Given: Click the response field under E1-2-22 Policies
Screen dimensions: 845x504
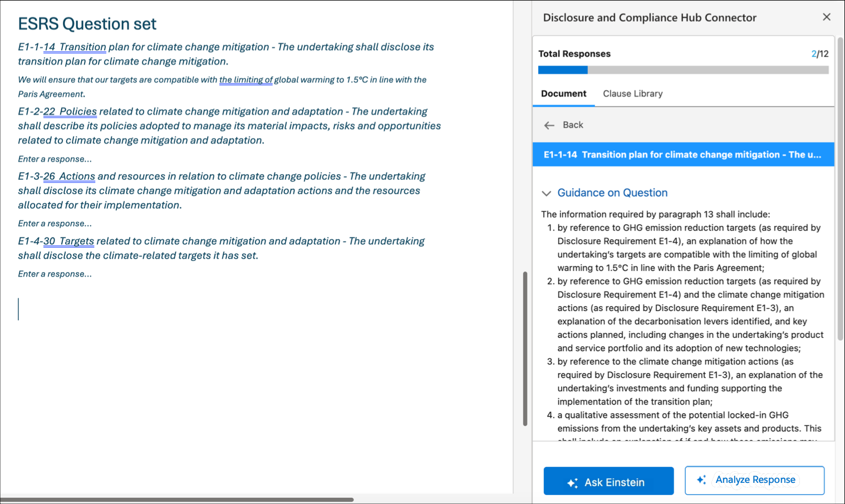Looking at the screenshot, I should pyautogui.click(x=55, y=159).
